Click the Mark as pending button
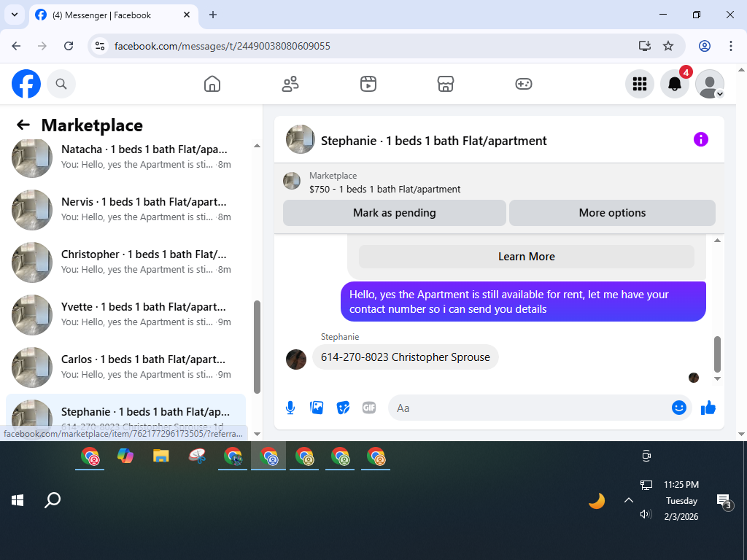The width and height of the screenshot is (747, 560). click(x=395, y=213)
